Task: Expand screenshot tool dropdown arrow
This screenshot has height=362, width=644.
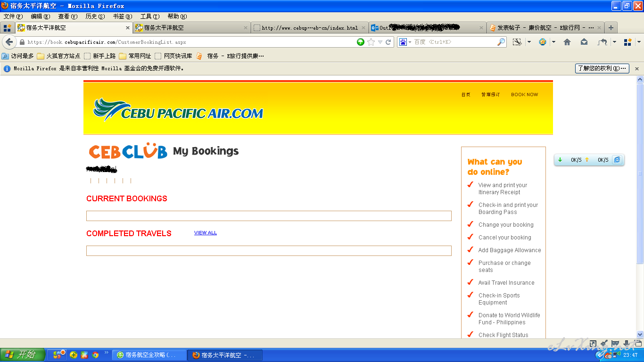Action: (x=528, y=42)
